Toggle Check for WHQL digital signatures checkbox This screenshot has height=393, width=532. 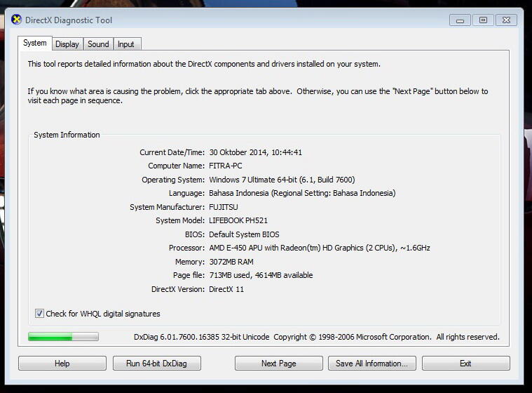click(x=39, y=313)
